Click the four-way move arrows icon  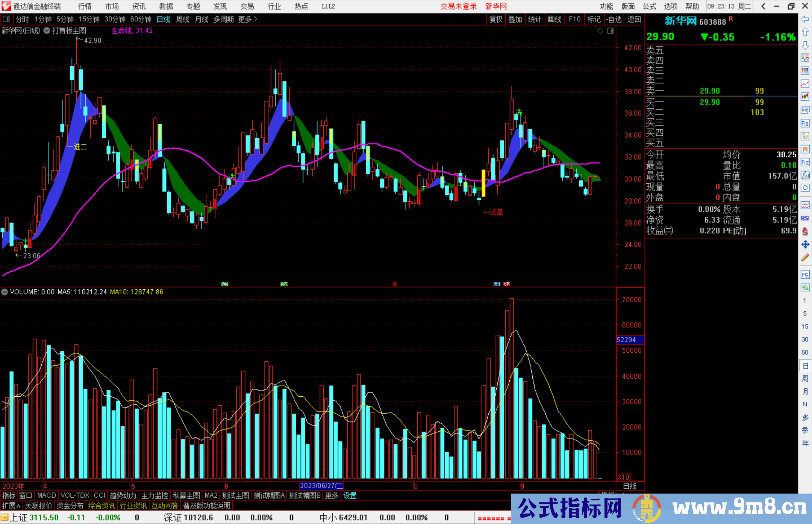(805, 245)
